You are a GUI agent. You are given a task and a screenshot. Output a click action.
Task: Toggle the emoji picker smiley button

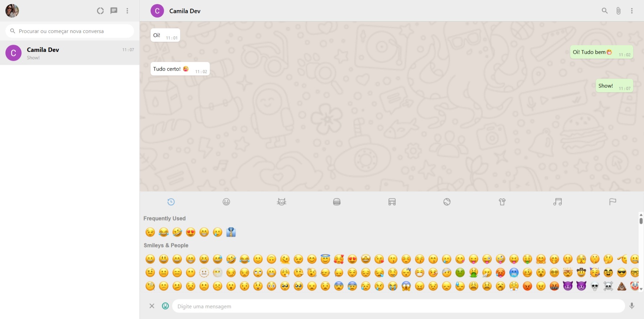click(165, 306)
